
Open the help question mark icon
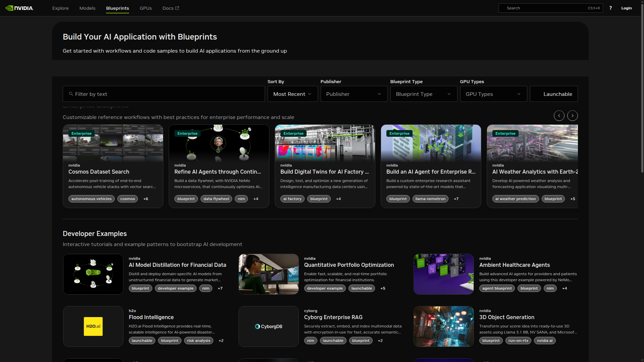610,8
